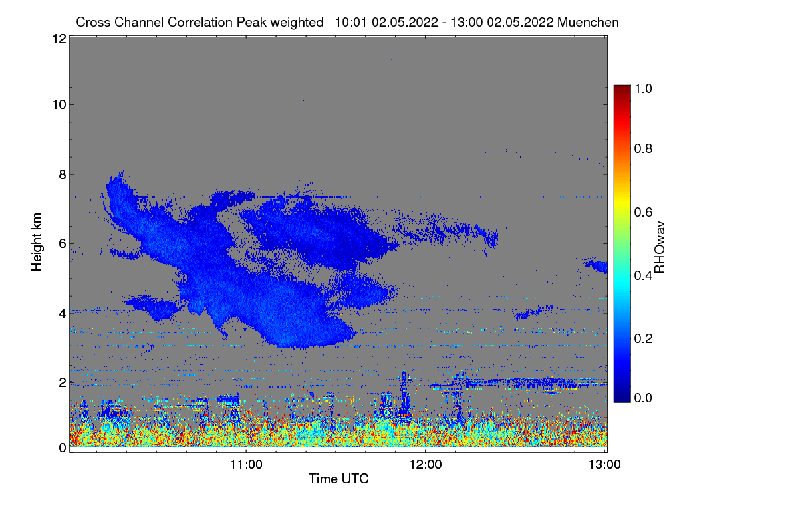Pick the dark red top of the colorbar
This screenshot has height=532, width=798.
(622, 90)
